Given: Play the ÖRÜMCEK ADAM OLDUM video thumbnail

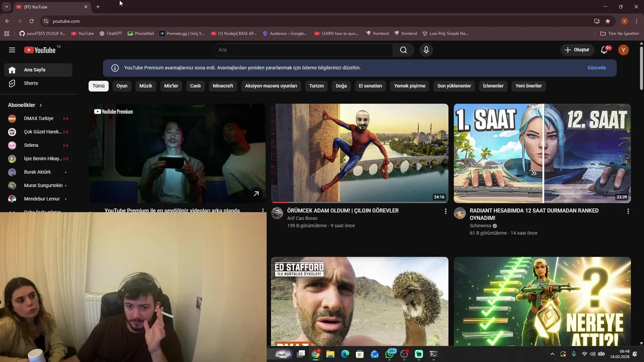Looking at the screenshot, I should coord(360,153).
